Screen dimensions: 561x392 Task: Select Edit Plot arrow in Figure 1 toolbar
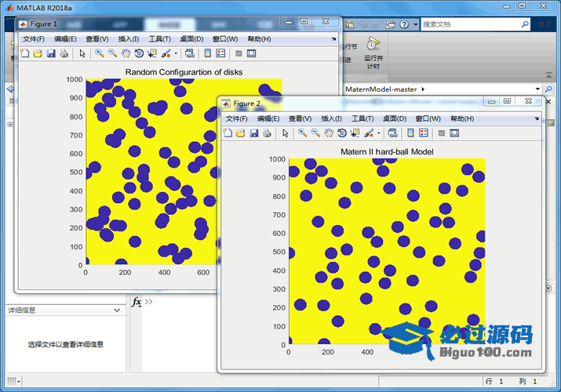coord(82,53)
